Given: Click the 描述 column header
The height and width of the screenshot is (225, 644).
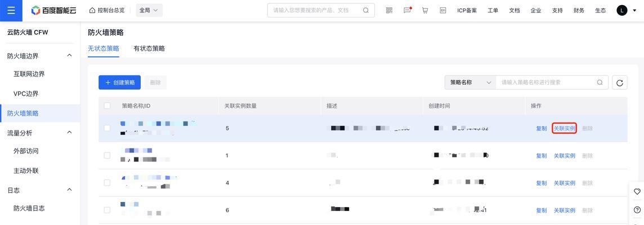Looking at the screenshot, I should (x=332, y=106).
